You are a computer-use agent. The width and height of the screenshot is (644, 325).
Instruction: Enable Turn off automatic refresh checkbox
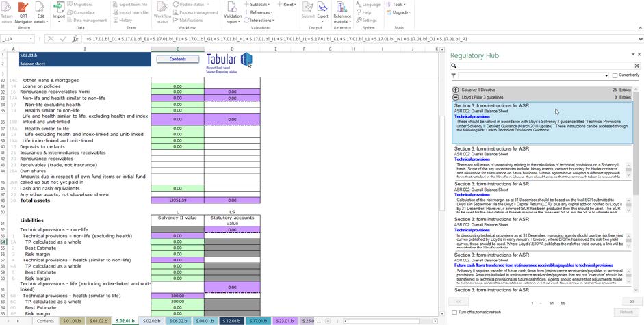[454, 312]
